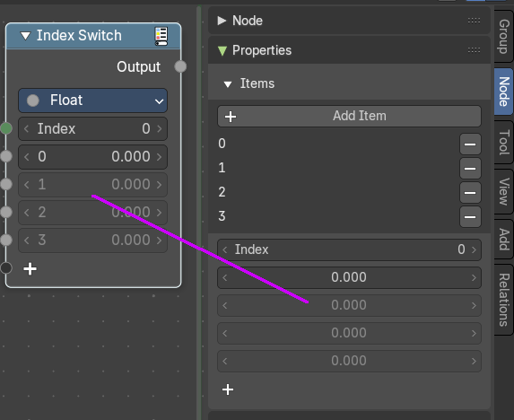Switch to the Group sidebar tab
The height and width of the screenshot is (420, 514).
pyautogui.click(x=504, y=36)
